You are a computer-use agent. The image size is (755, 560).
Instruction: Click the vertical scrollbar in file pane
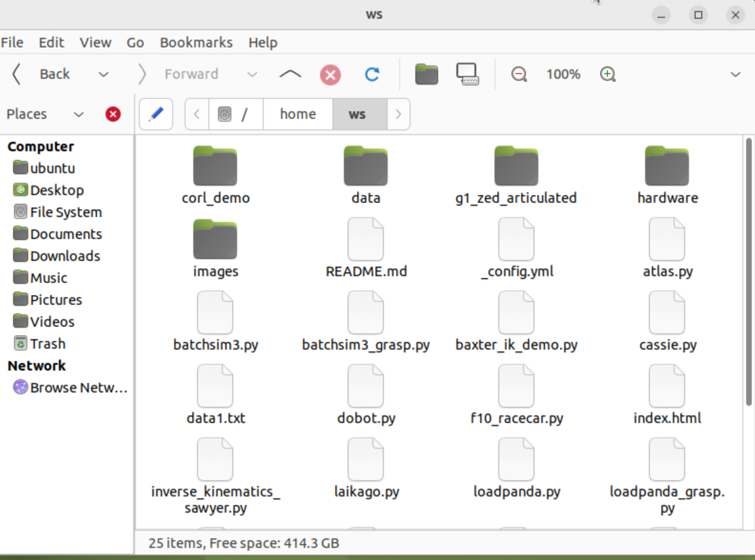[x=749, y=272]
